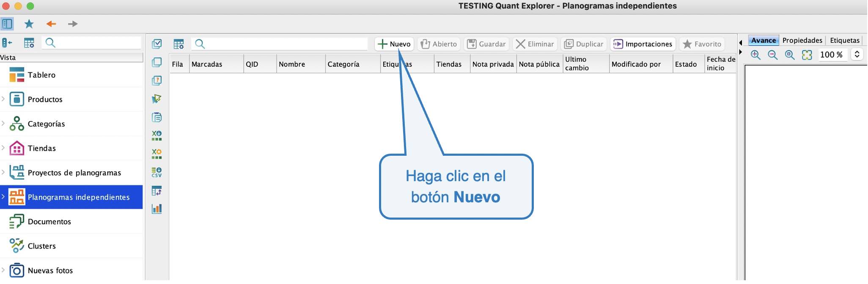This screenshot has height=284, width=868.
Task: Click the cursor selection icon
Action: 157,99
